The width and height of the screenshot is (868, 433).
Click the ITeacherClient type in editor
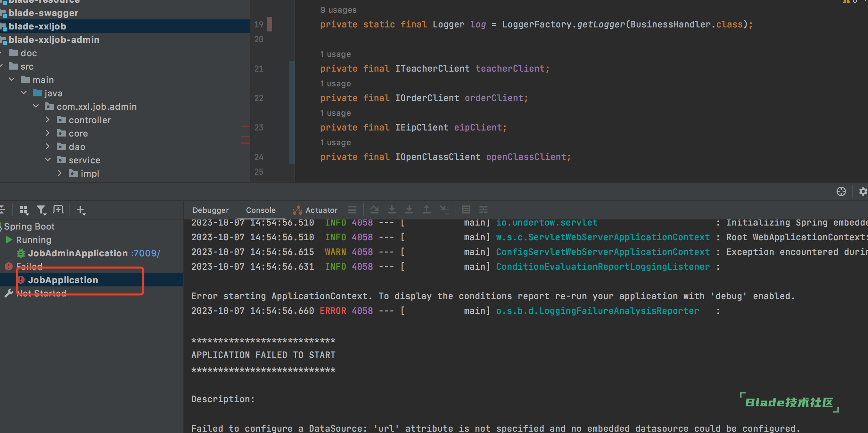point(432,69)
